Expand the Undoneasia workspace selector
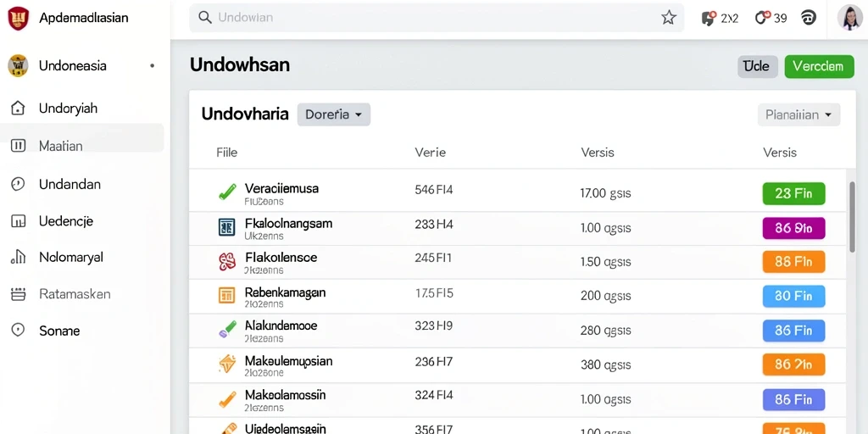The height and width of the screenshot is (434, 868). 82,66
